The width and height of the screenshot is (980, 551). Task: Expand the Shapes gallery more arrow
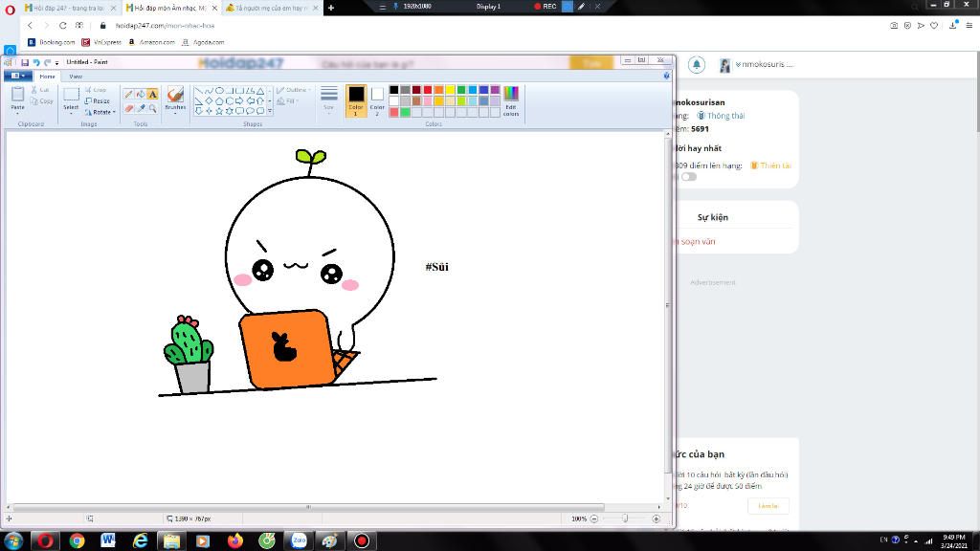270,111
